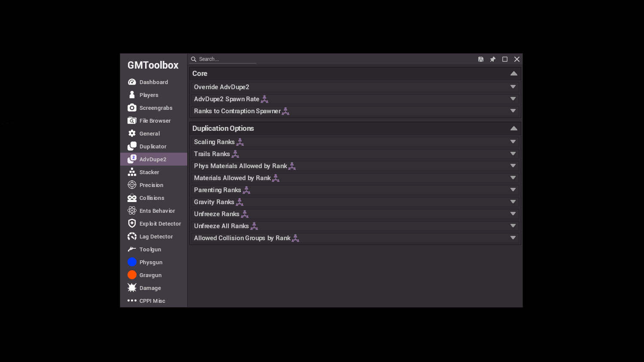
Task: Click the pin icon in top bar
Action: point(493,59)
